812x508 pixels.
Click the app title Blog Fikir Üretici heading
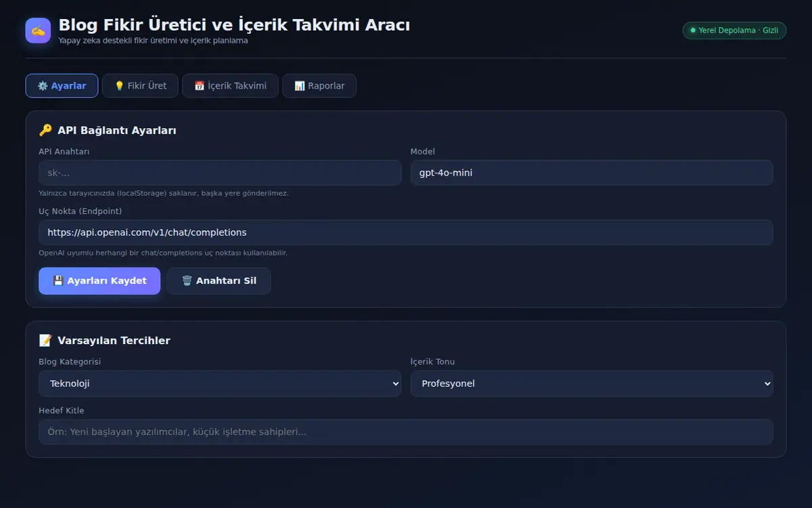click(x=234, y=25)
